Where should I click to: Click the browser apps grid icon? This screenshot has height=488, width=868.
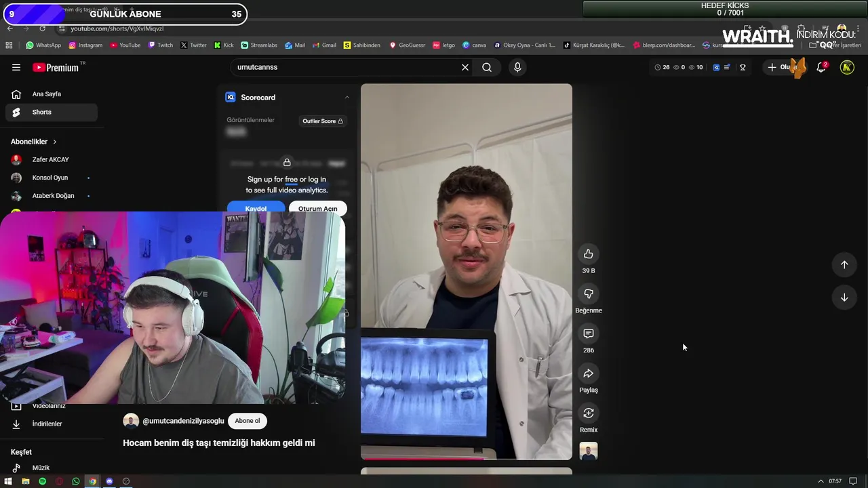(9, 45)
